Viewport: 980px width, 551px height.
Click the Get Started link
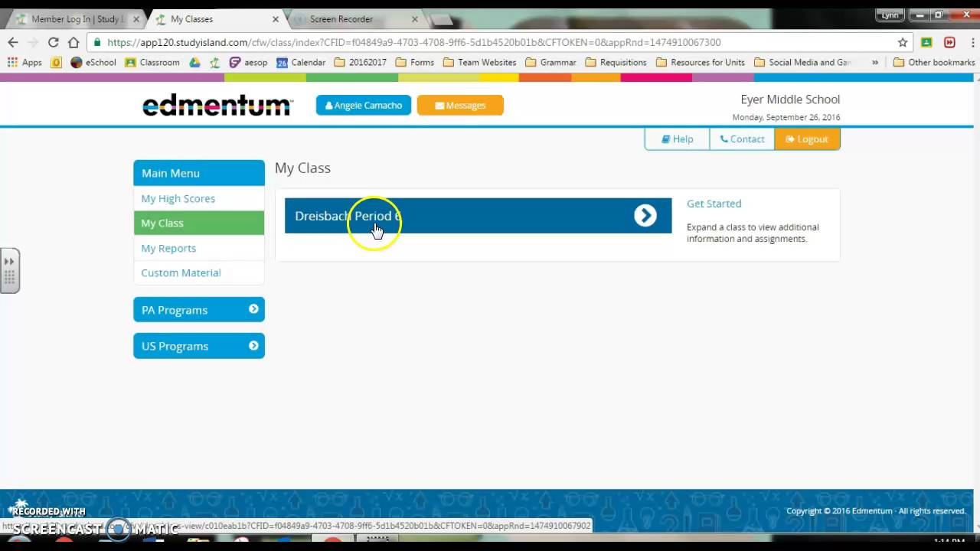[714, 204]
